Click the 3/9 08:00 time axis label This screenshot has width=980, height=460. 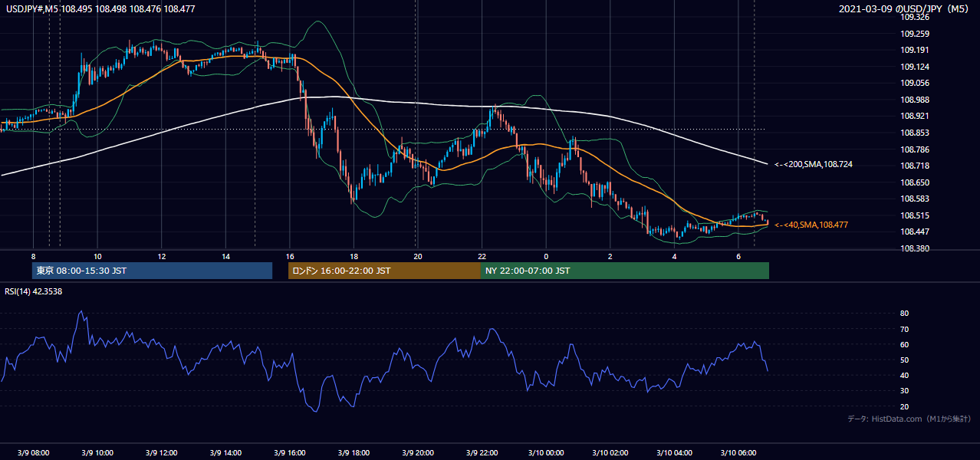click(x=33, y=452)
